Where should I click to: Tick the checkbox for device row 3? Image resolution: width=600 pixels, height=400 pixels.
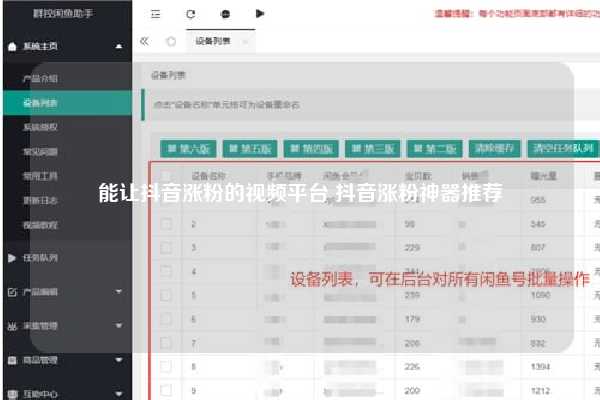[166, 248]
